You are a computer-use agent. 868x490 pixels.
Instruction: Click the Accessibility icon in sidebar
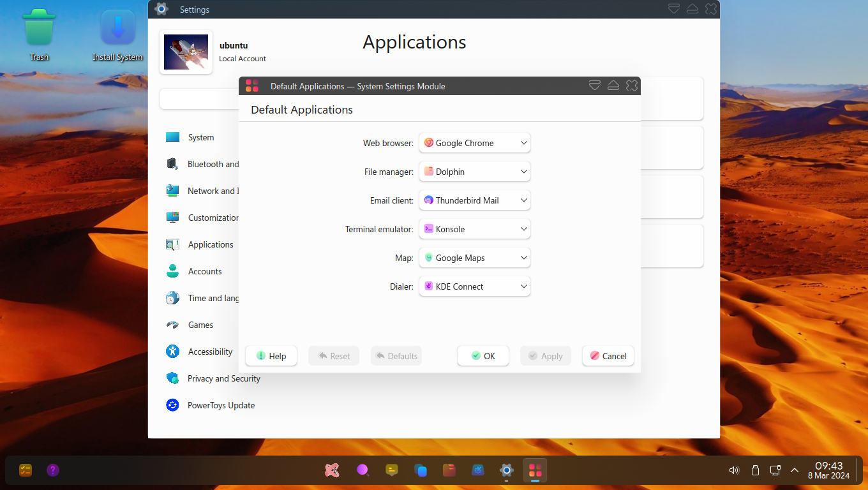point(172,352)
